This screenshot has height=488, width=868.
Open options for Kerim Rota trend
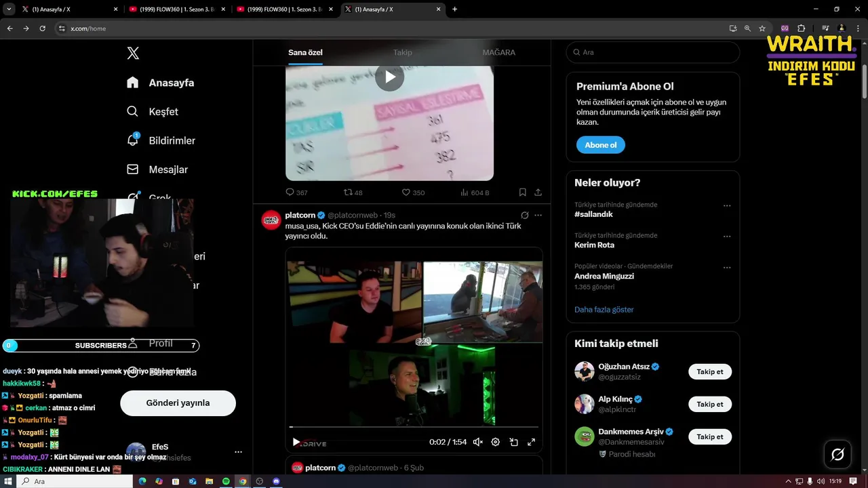pos(727,237)
